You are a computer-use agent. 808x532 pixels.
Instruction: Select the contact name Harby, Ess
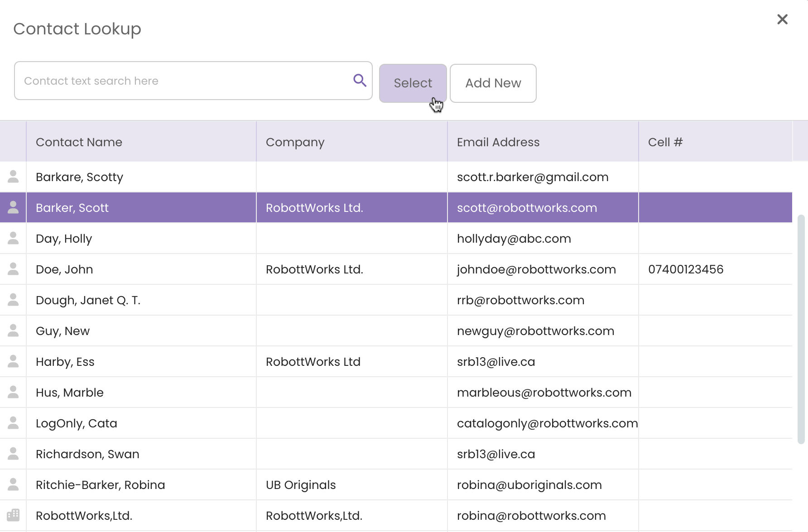pos(65,362)
